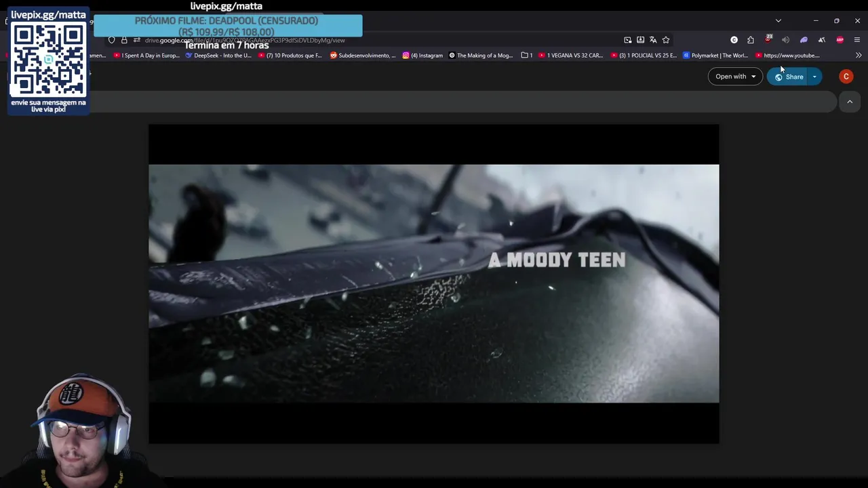Open the picture-in-picture icon in address bar
Viewport: 868px width, 488px height.
[628, 40]
